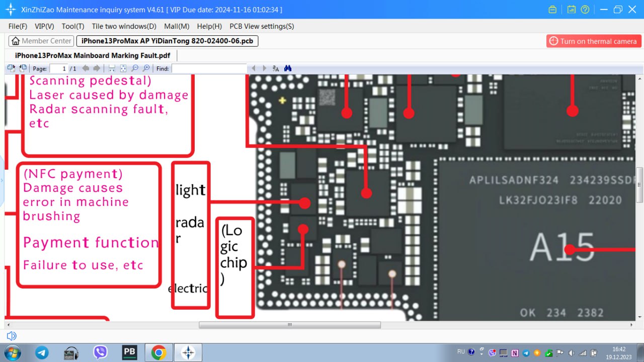Click the XinZhiZao star logo in title bar
This screenshot has height=362, width=644.
(11, 10)
